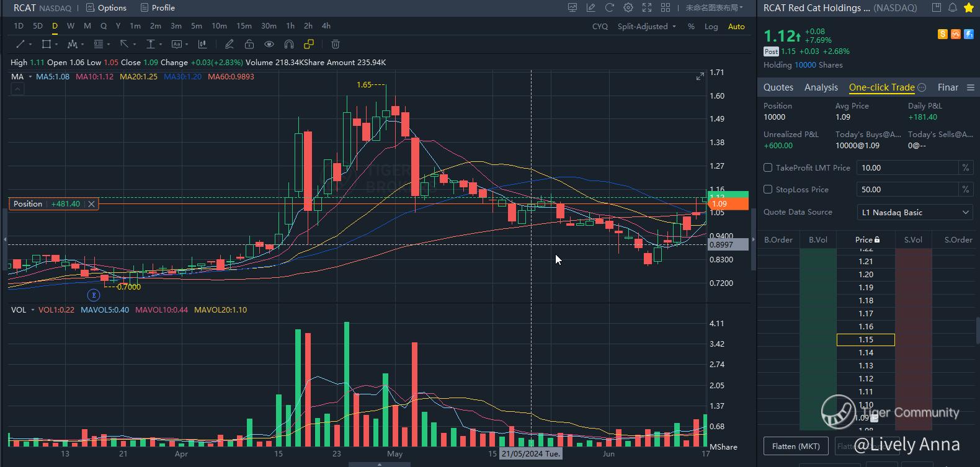Expand the MA indicator dropdown

point(30,77)
